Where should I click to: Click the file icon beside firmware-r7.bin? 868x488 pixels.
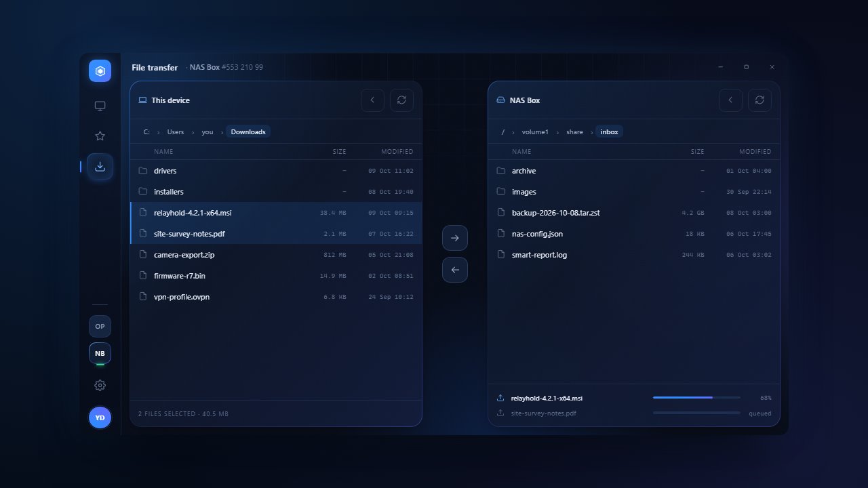[143, 275]
